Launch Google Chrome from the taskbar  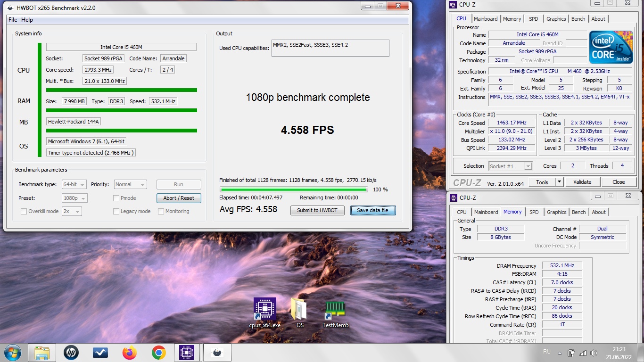point(158,353)
